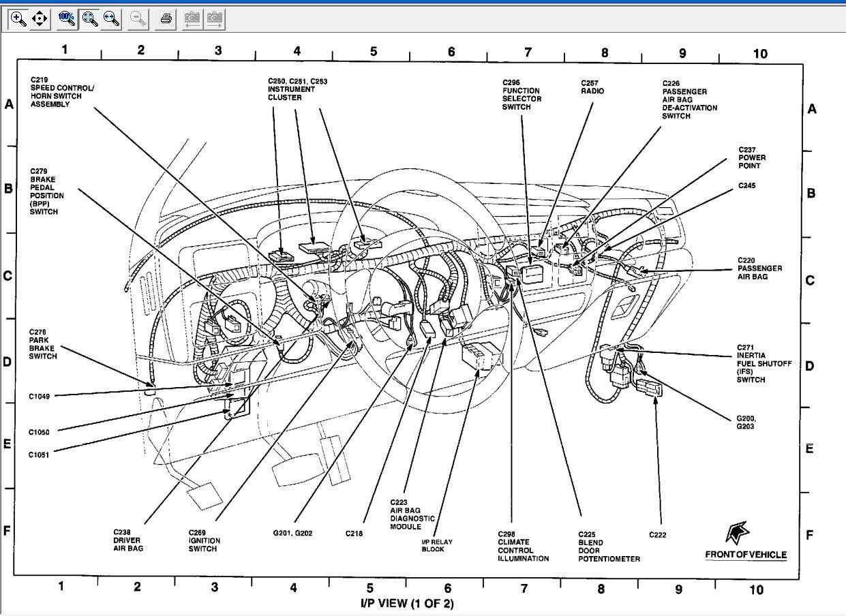The image size is (846, 616).
Task: Select the zoom in magnifier tool
Action: click(x=18, y=19)
